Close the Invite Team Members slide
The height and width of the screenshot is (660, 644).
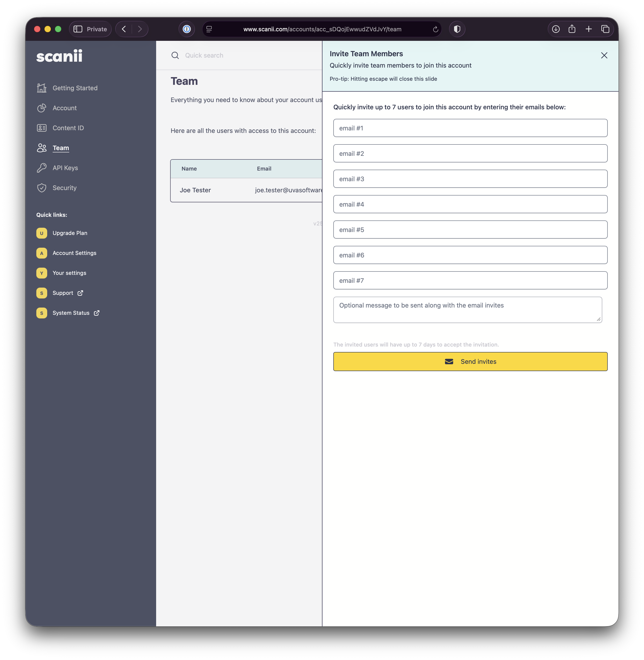(x=604, y=55)
